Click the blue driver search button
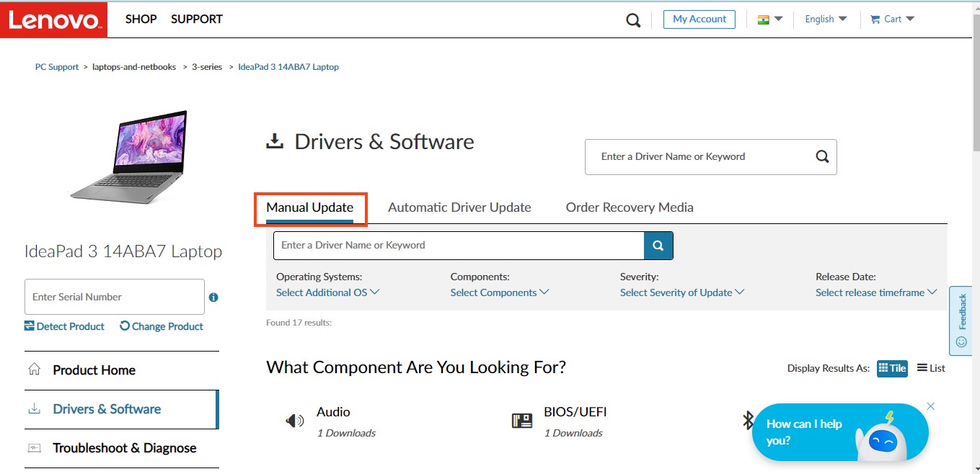The image size is (980, 474). 658,246
